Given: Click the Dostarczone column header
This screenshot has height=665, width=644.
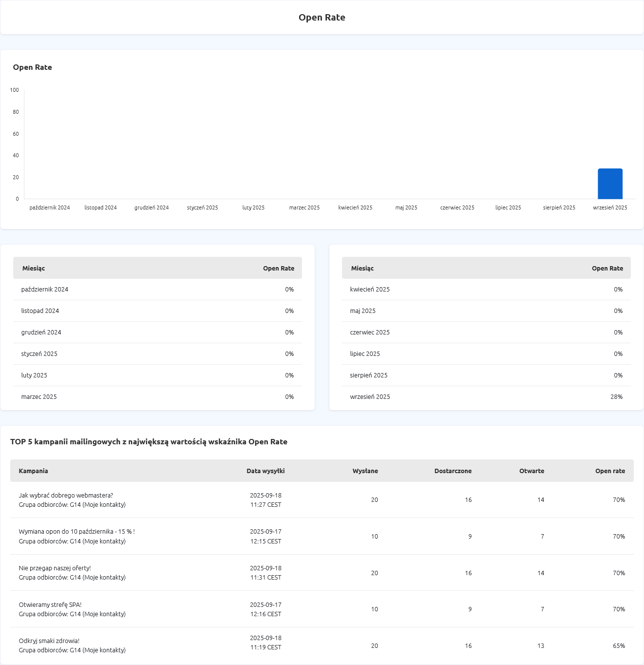Looking at the screenshot, I should point(453,471).
